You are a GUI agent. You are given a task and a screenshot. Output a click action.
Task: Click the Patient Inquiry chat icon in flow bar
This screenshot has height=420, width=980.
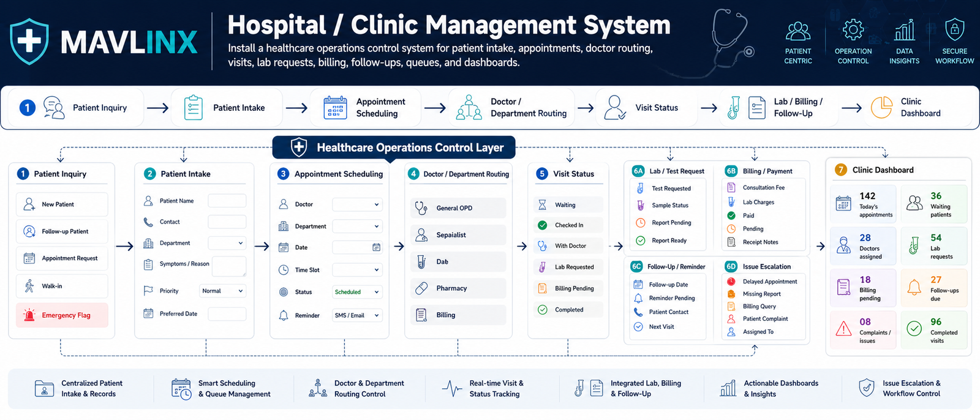(54, 108)
